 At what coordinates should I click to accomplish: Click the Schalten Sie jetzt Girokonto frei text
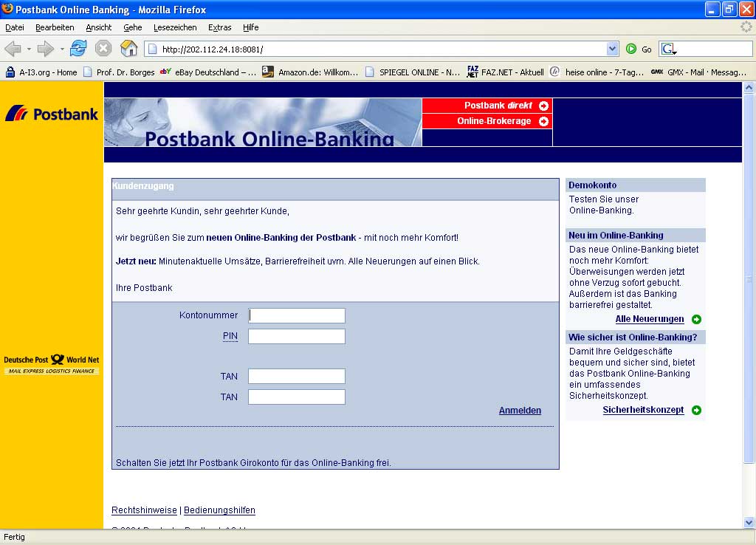tap(253, 463)
